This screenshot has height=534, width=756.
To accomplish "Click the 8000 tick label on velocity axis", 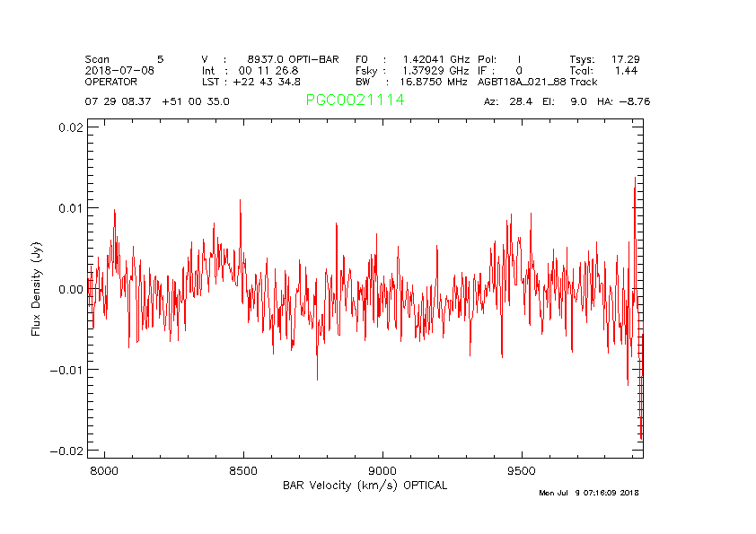I will 104,470.
